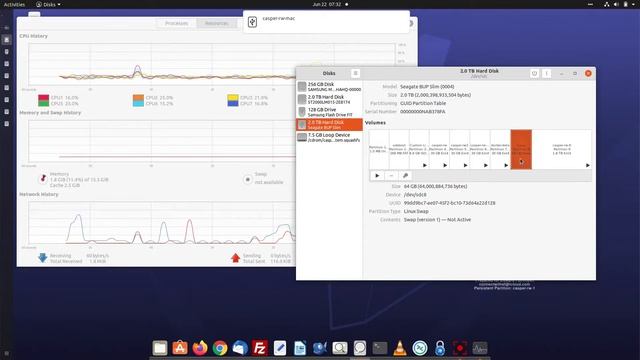Screen dimensions: 640x360
Task: Open Files from the dock
Action: click(160, 348)
